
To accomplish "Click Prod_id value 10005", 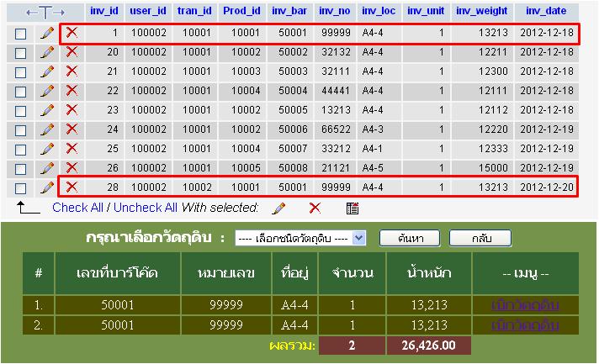I will tap(246, 168).
